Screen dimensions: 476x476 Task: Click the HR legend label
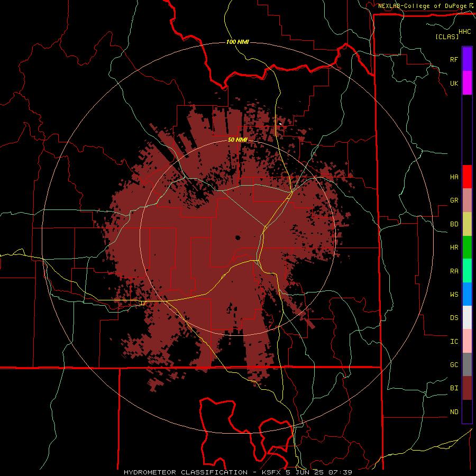click(454, 248)
